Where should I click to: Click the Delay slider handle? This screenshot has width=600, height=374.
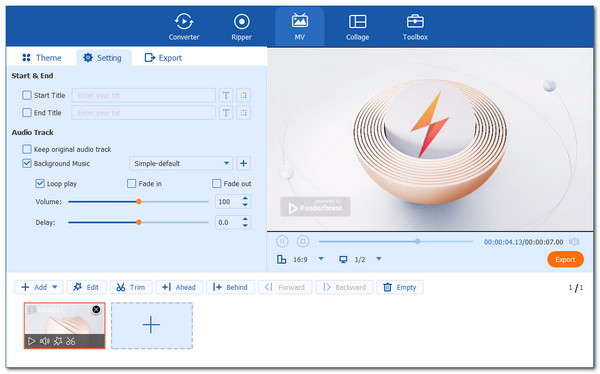coord(139,222)
